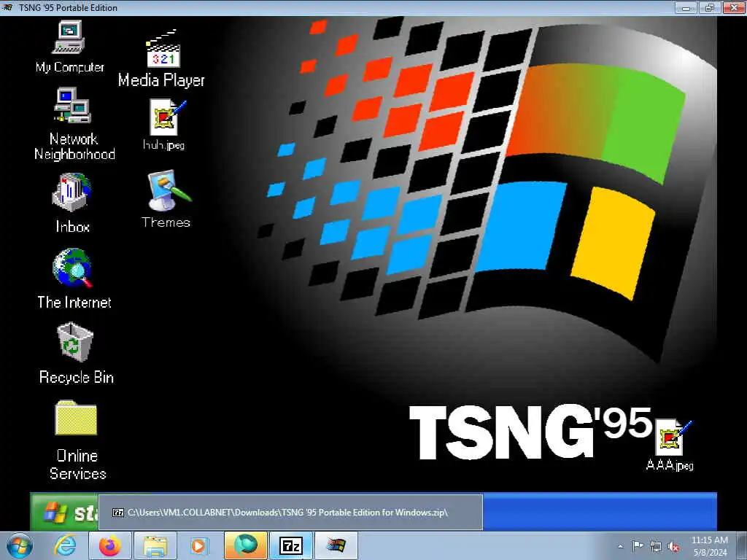Click the Show desktop strip beside the clock
Screen dimensions: 747x560
click(x=741, y=545)
